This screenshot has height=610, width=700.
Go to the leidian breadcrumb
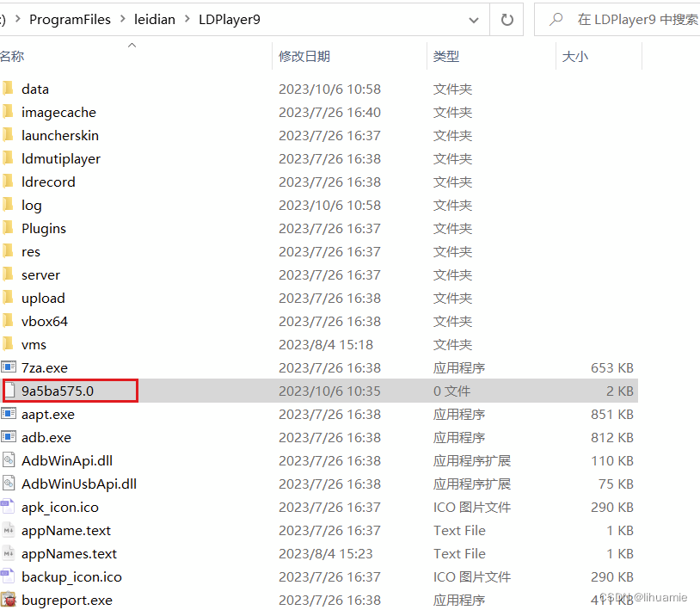tap(155, 20)
